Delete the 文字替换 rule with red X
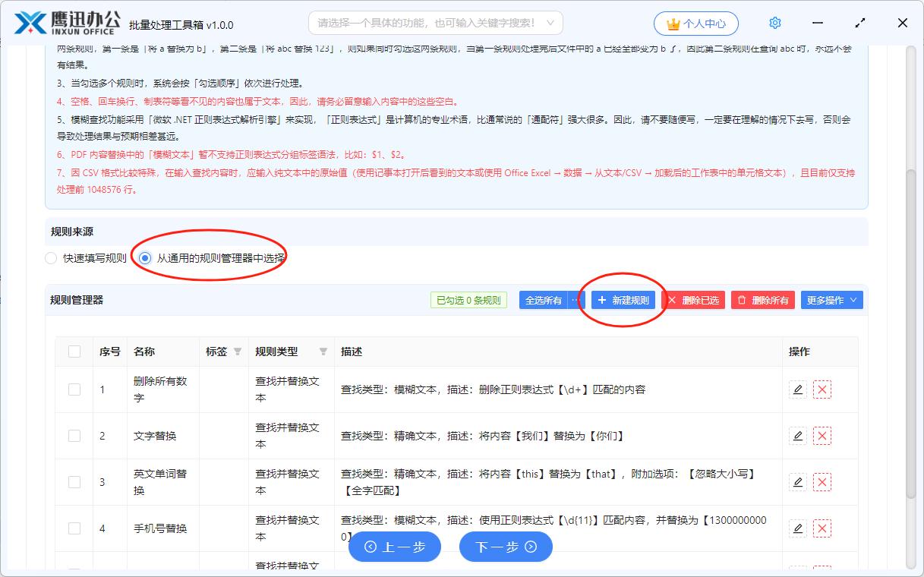This screenshot has width=924, height=577. [822, 436]
